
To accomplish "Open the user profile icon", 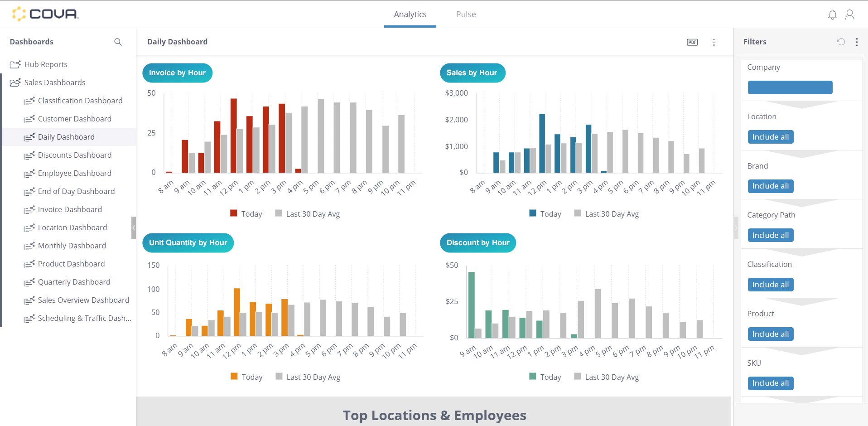I will tap(850, 14).
